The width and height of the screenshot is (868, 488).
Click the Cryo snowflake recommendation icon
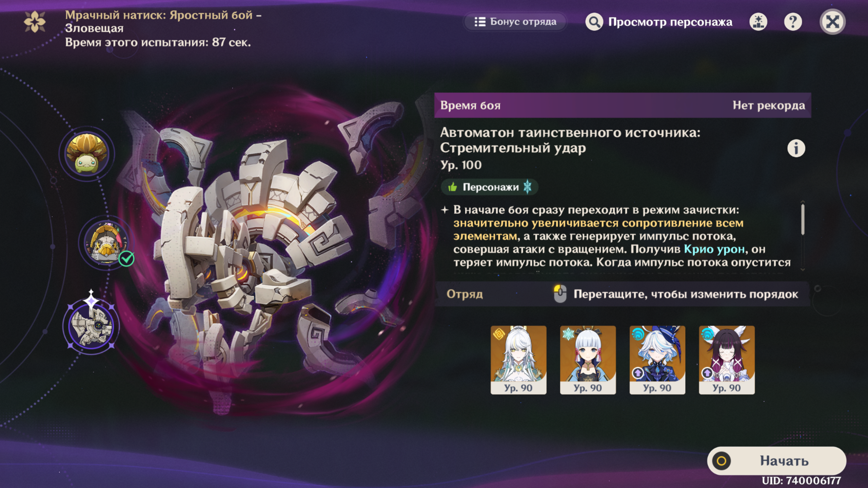point(527,187)
